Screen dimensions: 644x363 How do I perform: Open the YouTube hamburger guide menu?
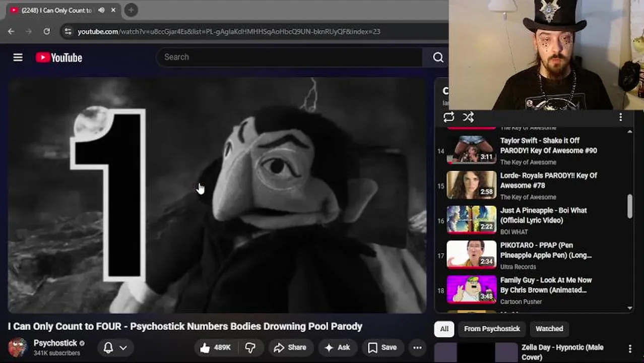(x=18, y=57)
